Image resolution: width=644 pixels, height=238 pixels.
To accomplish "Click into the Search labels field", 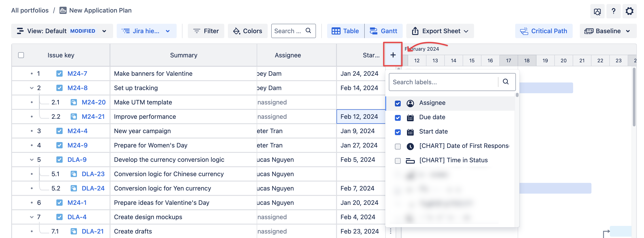I will [443, 82].
